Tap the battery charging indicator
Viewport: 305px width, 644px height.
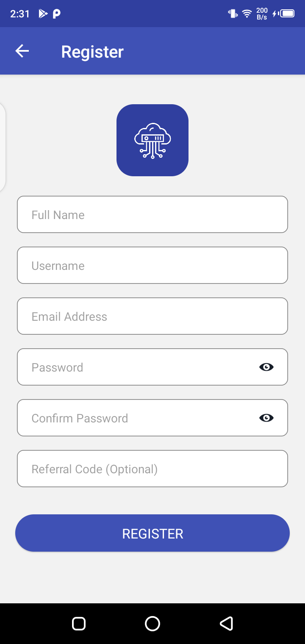pyautogui.click(x=284, y=14)
